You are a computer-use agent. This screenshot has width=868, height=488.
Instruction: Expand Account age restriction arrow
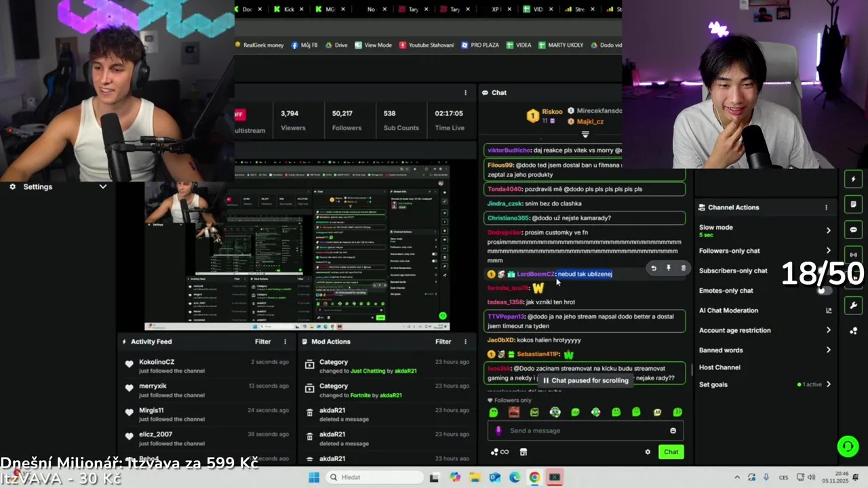pos(828,330)
